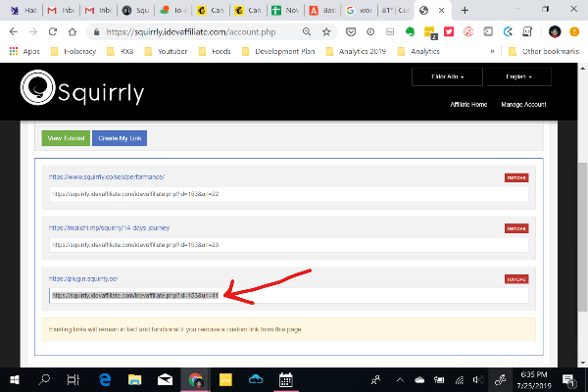The height and width of the screenshot is (392, 588).
Task: Open the Holacracy bookmarks folder
Action: point(73,51)
